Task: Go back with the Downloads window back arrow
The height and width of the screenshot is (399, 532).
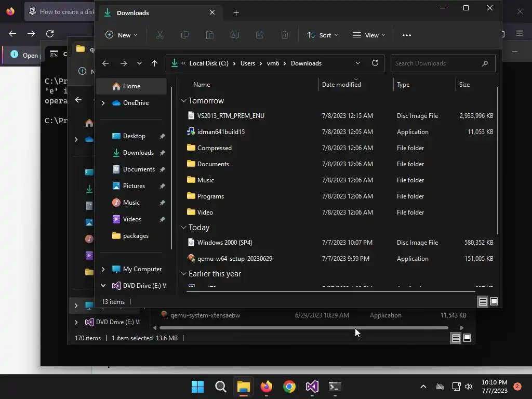Action: pyautogui.click(x=105, y=63)
